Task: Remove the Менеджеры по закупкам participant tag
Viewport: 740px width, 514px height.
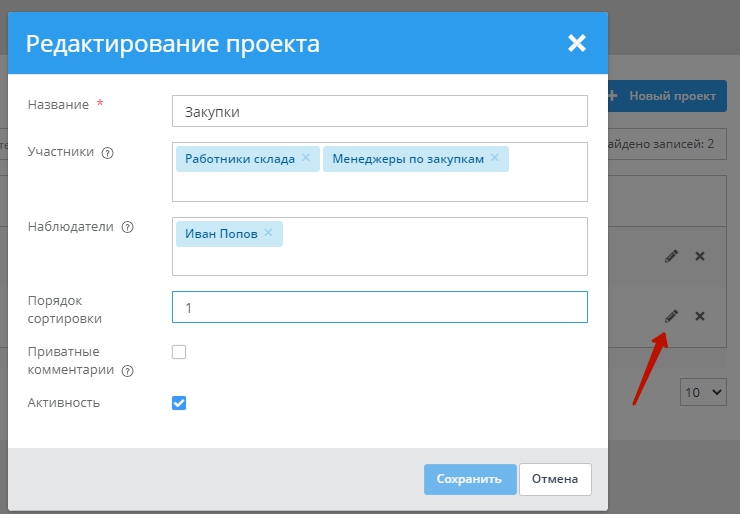Action: pyautogui.click(x=494, y=158)
